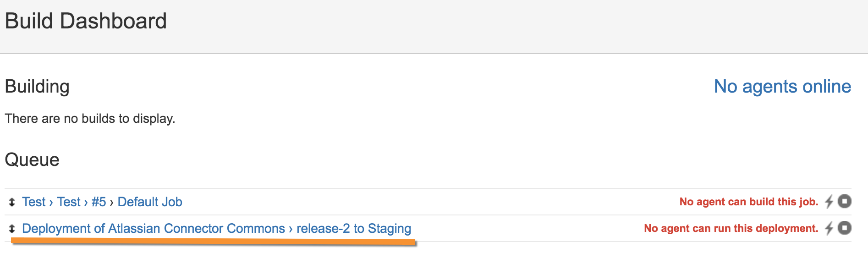Open release-2 to Staging link
This screenshot has height=253, width=868.
(x=354, y=228)
